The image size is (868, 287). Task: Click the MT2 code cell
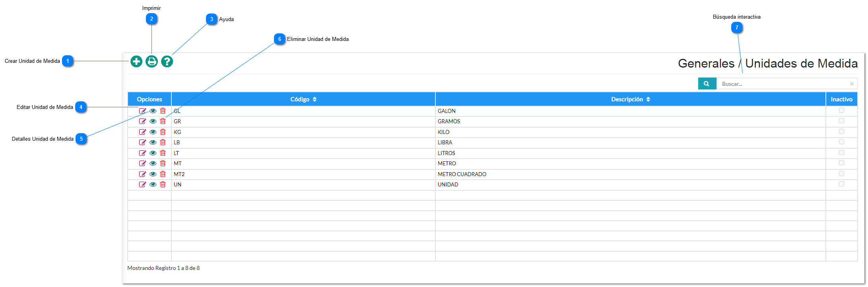(303, 174)
